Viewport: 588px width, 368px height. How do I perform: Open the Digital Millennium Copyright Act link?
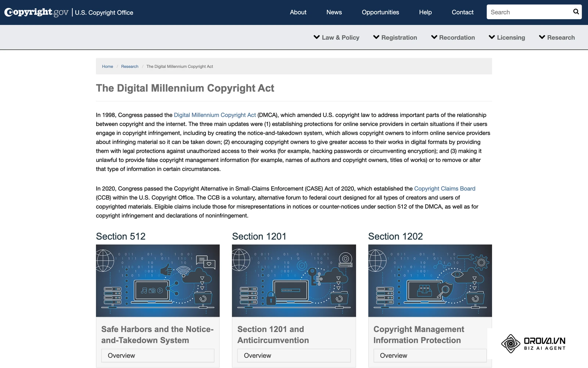[215, 115]
